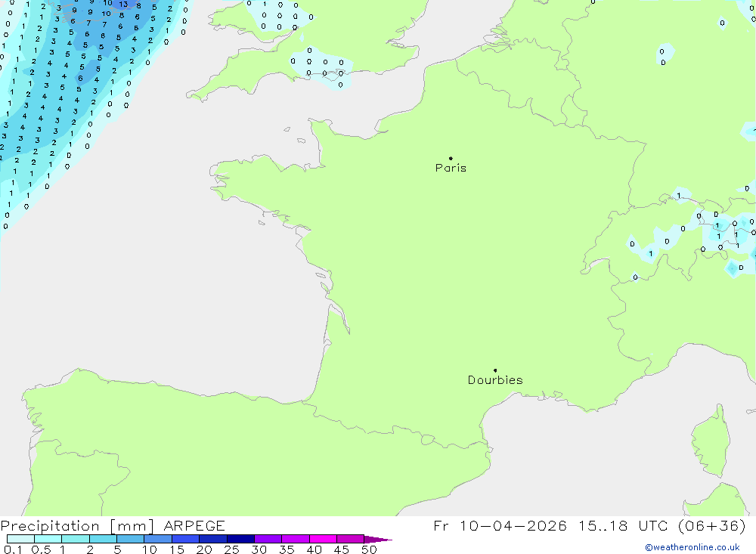Viewport: 756px width, 554px height.
Task: Click the 15–20 mm blue swatch
Action: click(x=185, y=539)
